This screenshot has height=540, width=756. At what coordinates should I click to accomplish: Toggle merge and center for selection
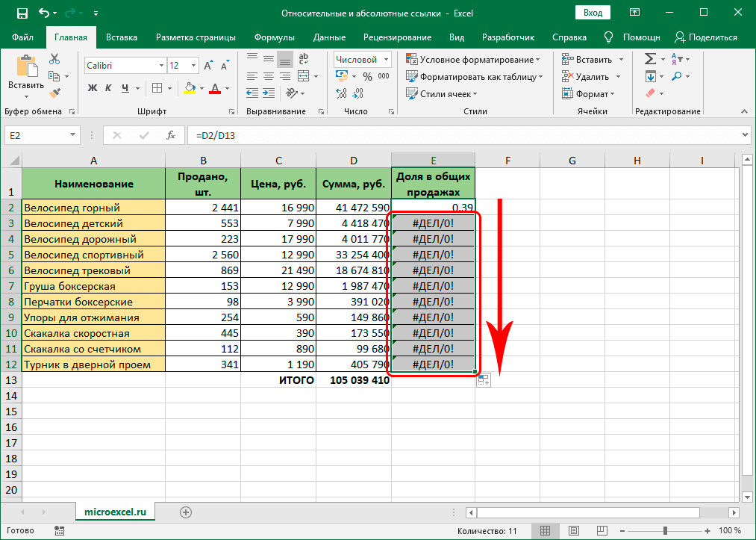303,75
